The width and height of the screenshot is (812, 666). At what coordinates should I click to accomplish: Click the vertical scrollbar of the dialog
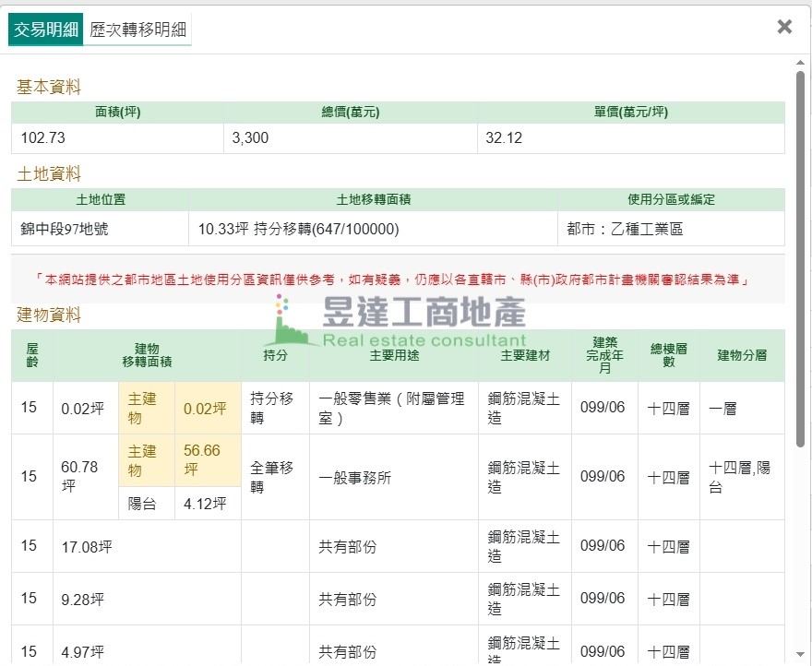click(x=800, y=258)
